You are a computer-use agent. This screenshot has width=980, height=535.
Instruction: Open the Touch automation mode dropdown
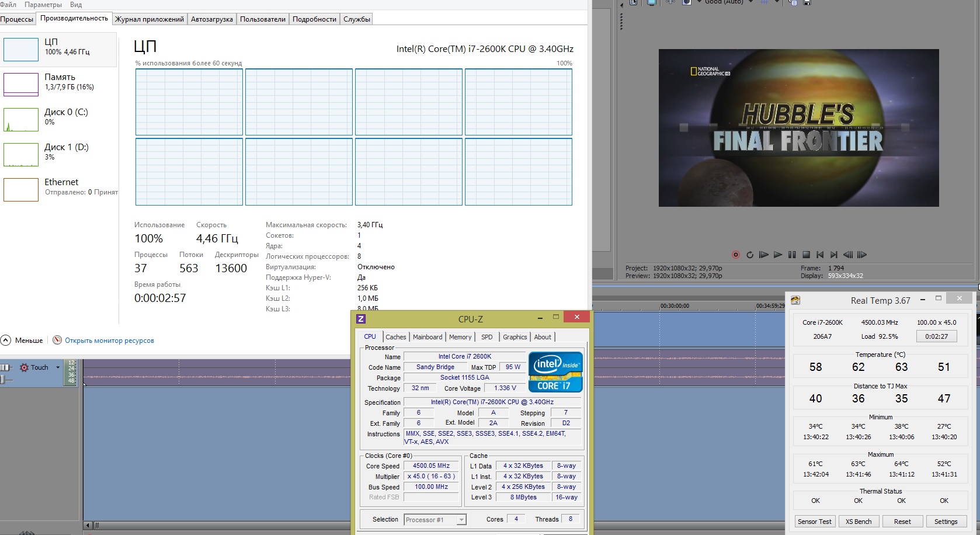(58, 367)
